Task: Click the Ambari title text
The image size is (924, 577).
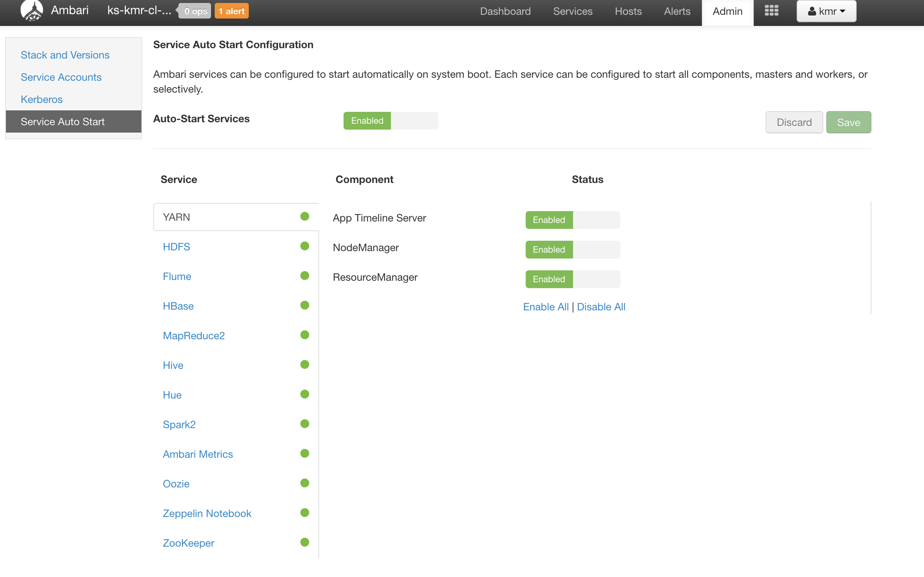Action: click(69, 10)
